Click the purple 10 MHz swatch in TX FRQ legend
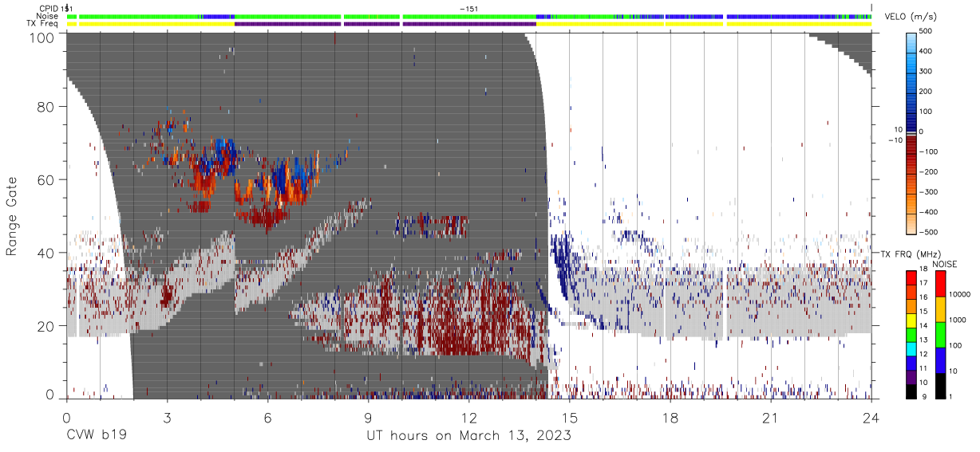980x452 pixels. (911, 377)
